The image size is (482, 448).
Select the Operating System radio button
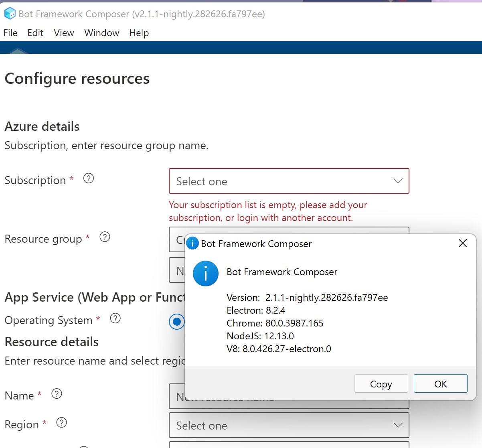177,322
